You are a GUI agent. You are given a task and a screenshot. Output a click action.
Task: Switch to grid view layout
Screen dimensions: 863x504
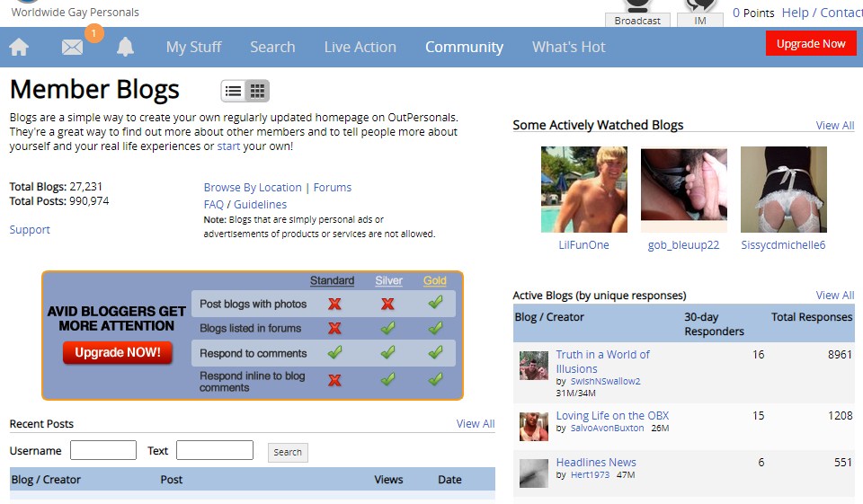[257, 91]
